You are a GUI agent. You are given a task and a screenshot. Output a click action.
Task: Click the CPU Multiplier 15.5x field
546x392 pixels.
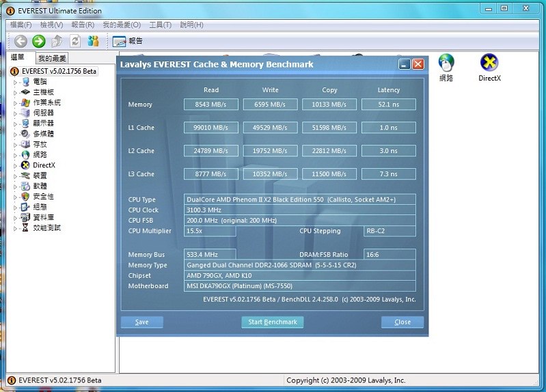click(x=210, y=231)
